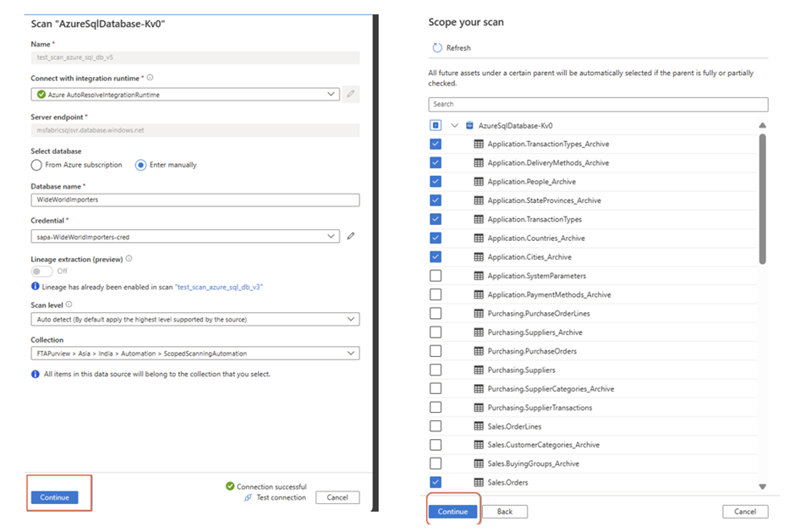Viewport: 795px width, 532px height.
Task: Collapse the AzureSqlDatabase-Kv0 tree node
Action: point(454,124)
